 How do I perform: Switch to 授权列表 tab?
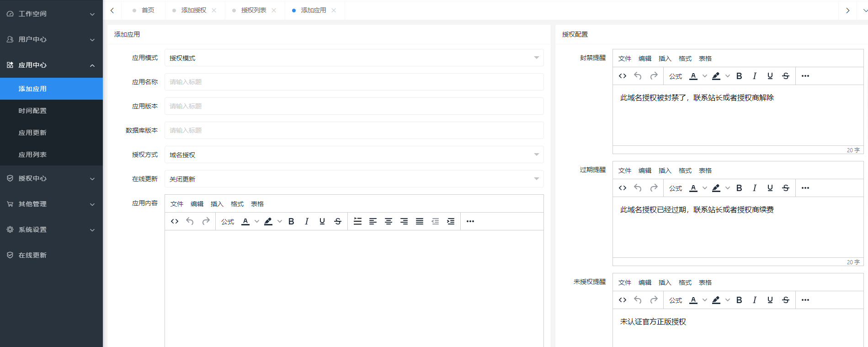[254, 10]
